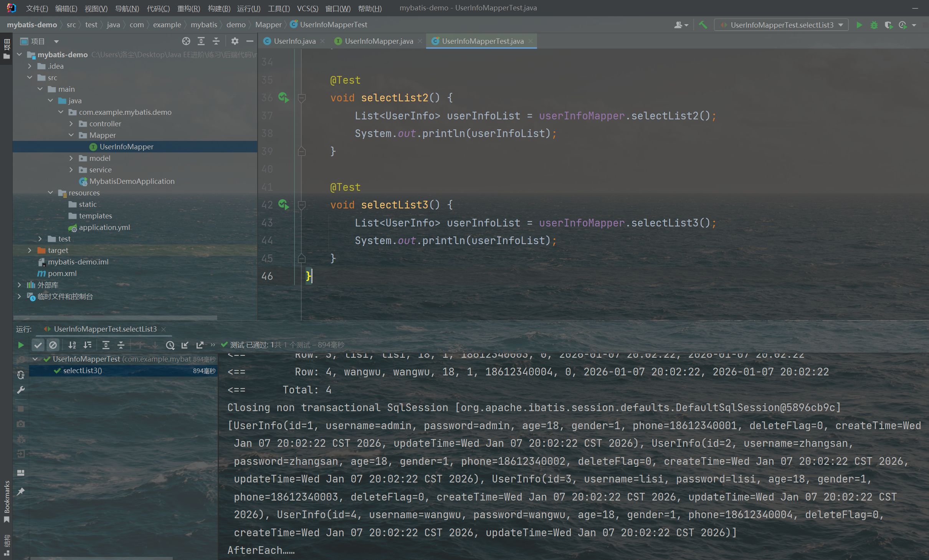Run with Coverage using shield icon
This screenshot has height=560, width=929.
888,25
